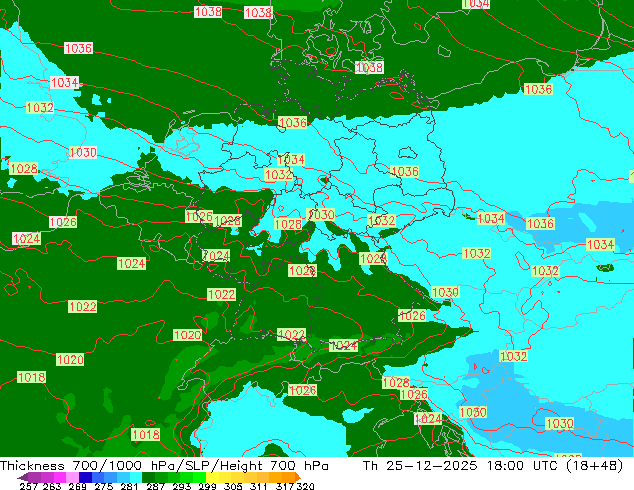The image size is (634, 490).
Task: Pick the bright yellow legend swatch above 299
Action: point(212,477)
